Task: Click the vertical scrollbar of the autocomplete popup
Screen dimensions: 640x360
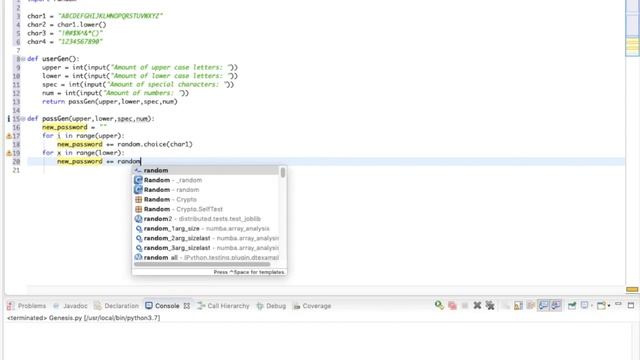Action: point(283,173)
